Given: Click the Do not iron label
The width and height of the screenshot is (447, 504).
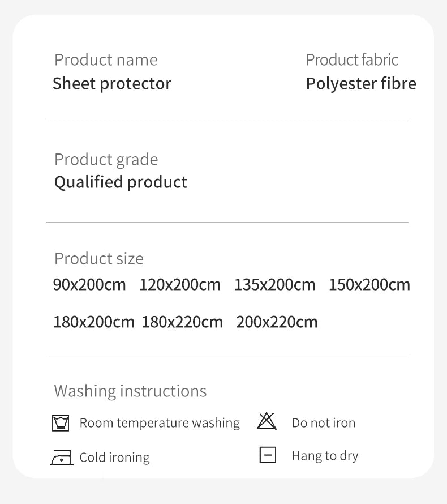Looking at the screenshot, I should click(x=324, y=423).
